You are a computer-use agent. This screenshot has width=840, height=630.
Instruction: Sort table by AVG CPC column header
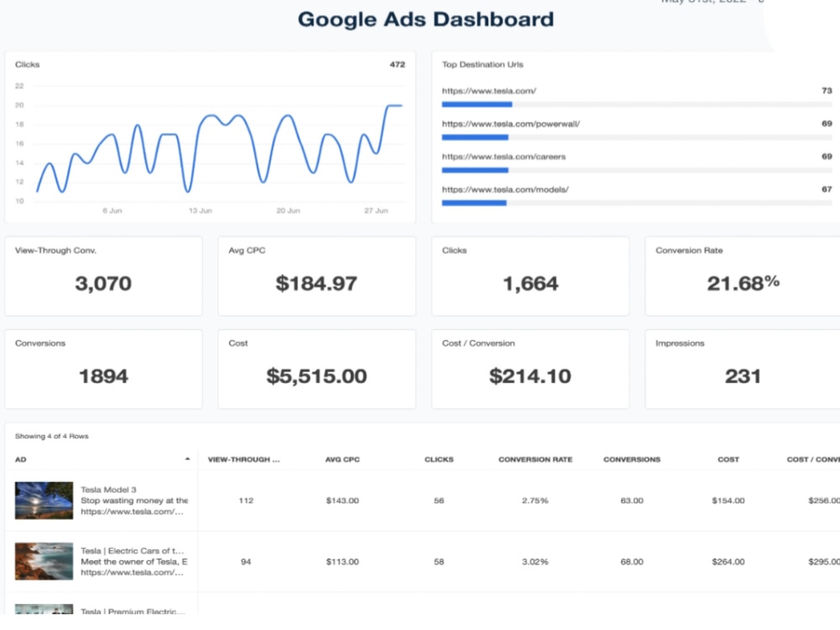pos(343,459)
